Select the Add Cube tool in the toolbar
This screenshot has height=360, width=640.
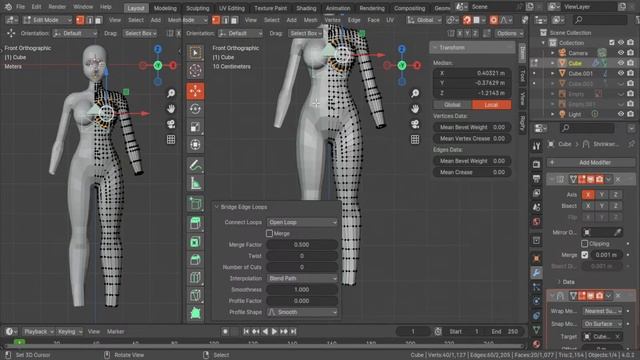point(195,203)
